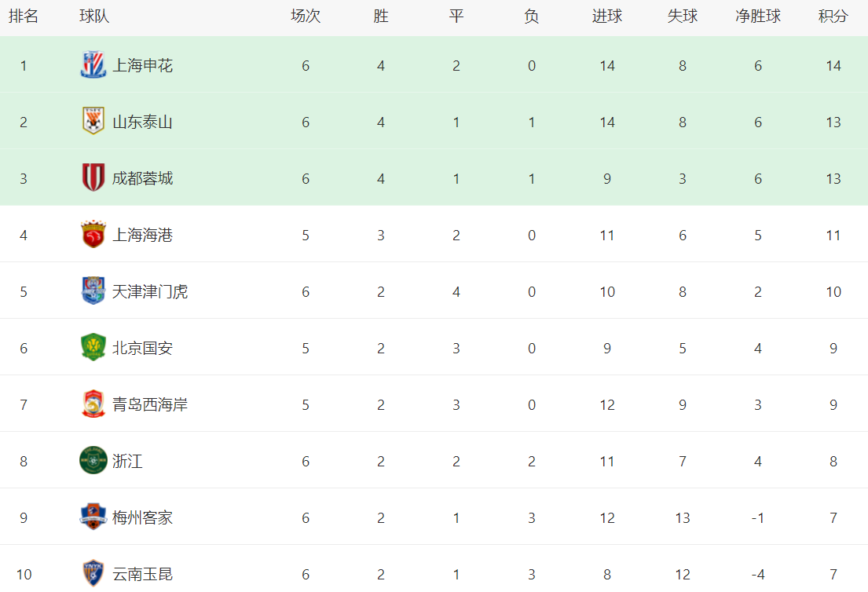Open the 梅州客家 team name link
This screenshot has height=592, width=868.
[142, 517]
